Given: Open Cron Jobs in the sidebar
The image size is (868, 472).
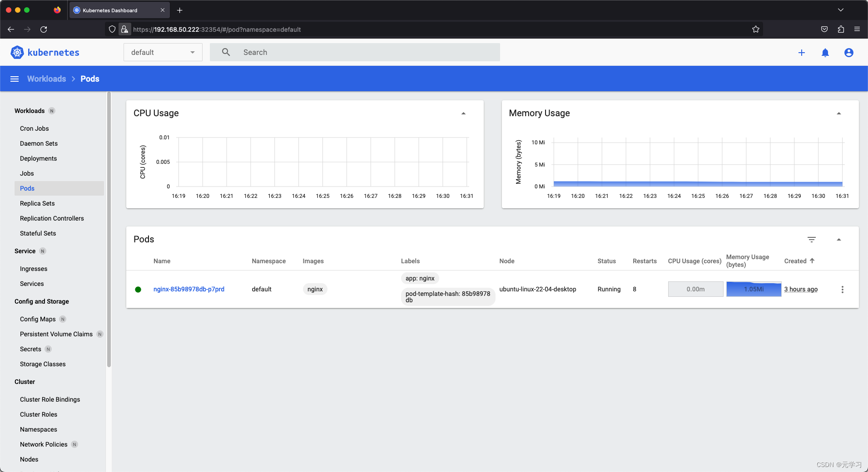Looking at the screenshot, I should [x=35, y=128].
